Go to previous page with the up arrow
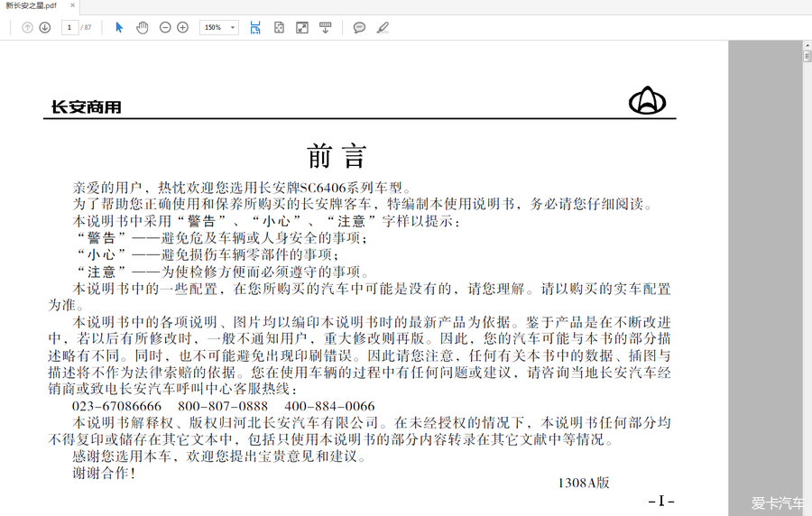The image size is (812, 516). tap(27, 27)
